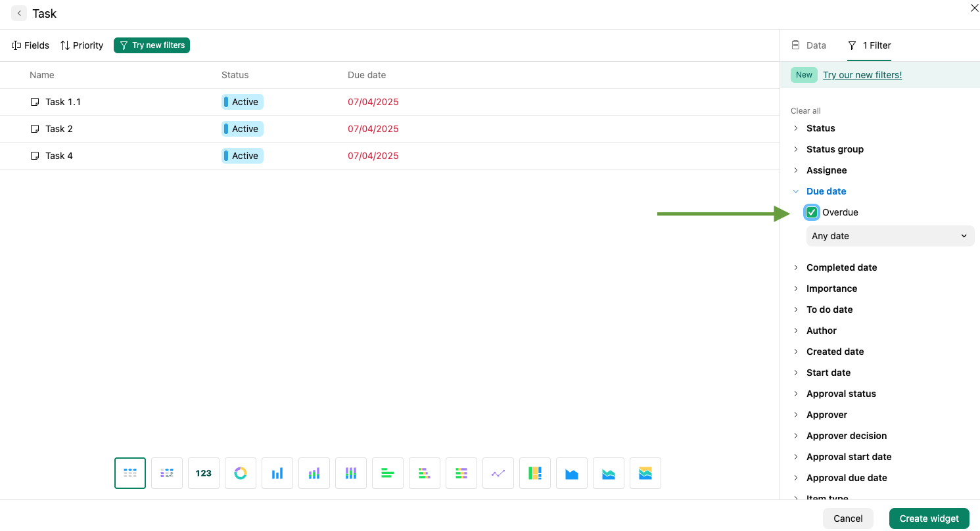Select the stacked column chart type
This screenshot has height=531, width=980.
tap(314, 473)
